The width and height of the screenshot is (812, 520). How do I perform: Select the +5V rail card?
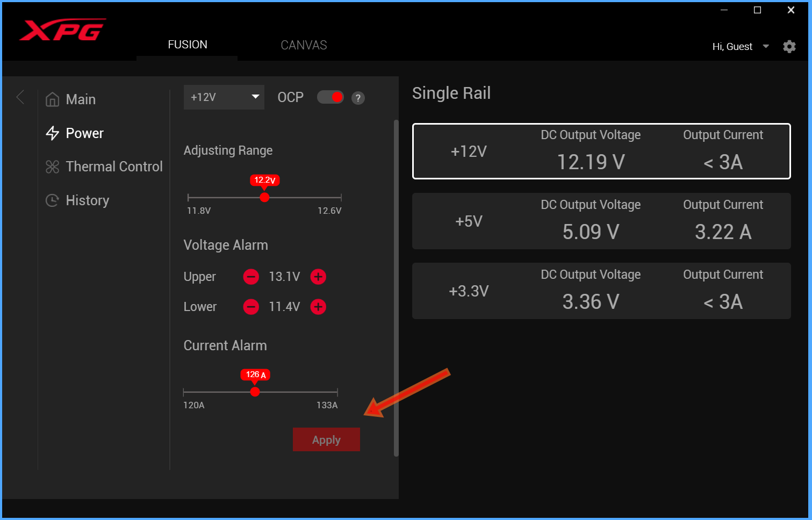(x=601, y=221)
